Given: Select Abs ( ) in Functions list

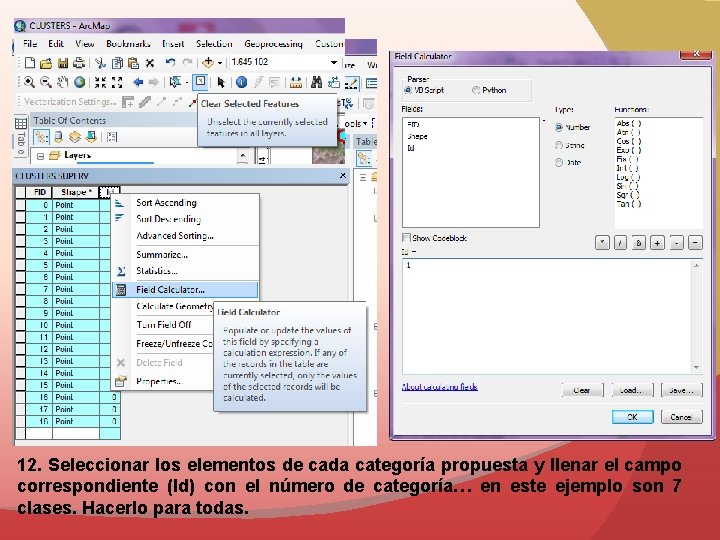Looking at the screenshot, I should [x=629, y=123].
